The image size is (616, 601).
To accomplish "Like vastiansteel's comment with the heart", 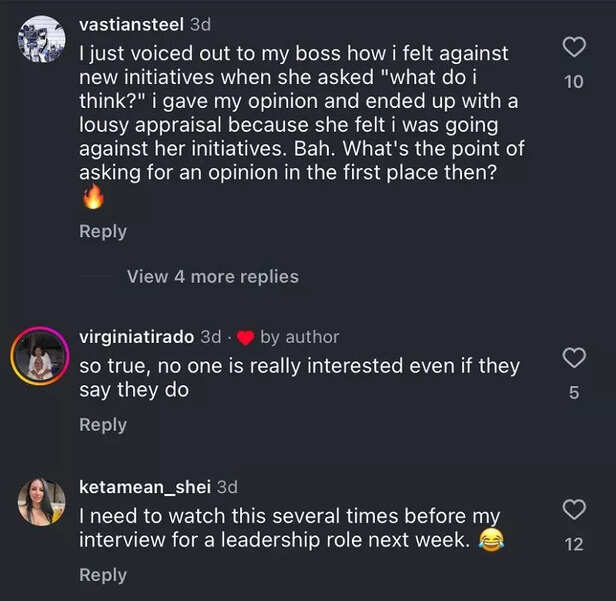I will tap(574, 47).
